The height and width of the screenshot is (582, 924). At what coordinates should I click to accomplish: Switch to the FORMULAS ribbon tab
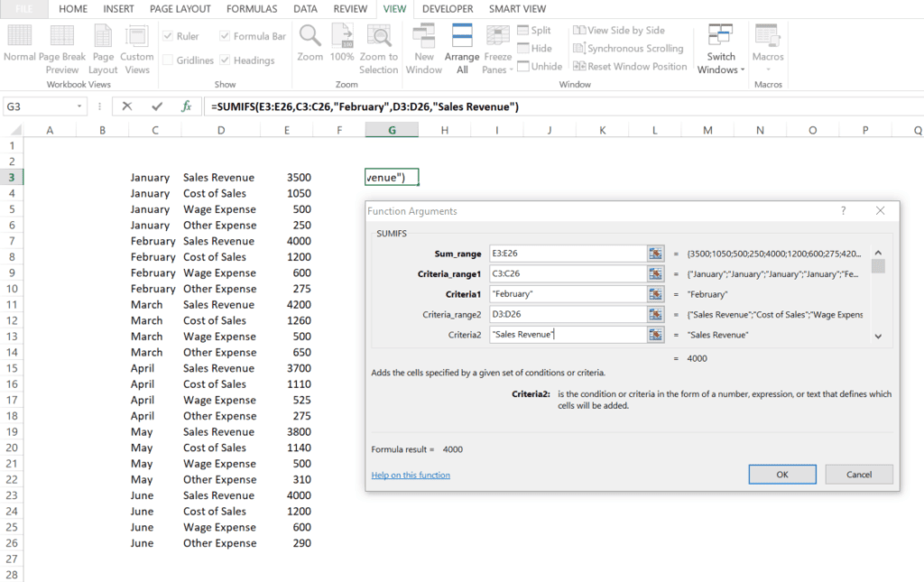tap(251, 8)
